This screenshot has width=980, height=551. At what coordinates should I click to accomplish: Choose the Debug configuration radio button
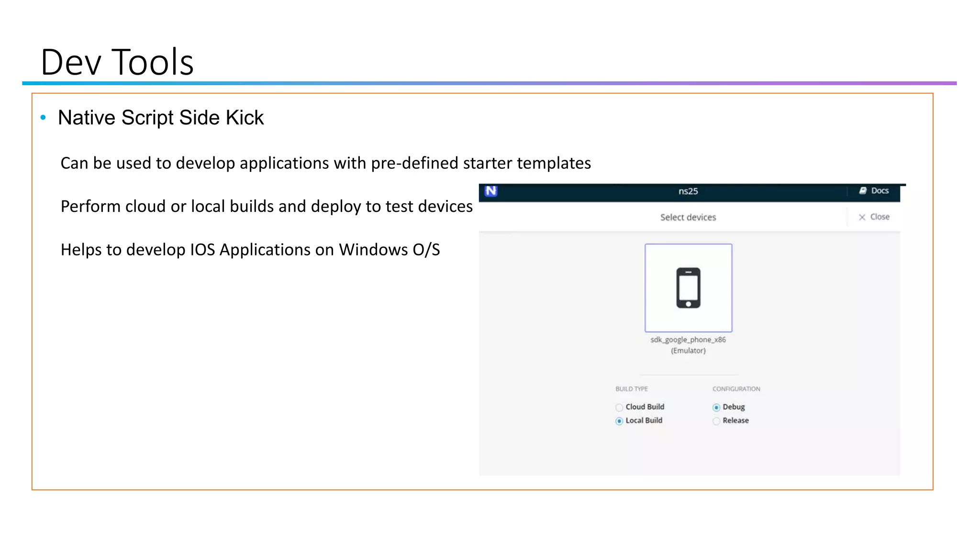716,408
